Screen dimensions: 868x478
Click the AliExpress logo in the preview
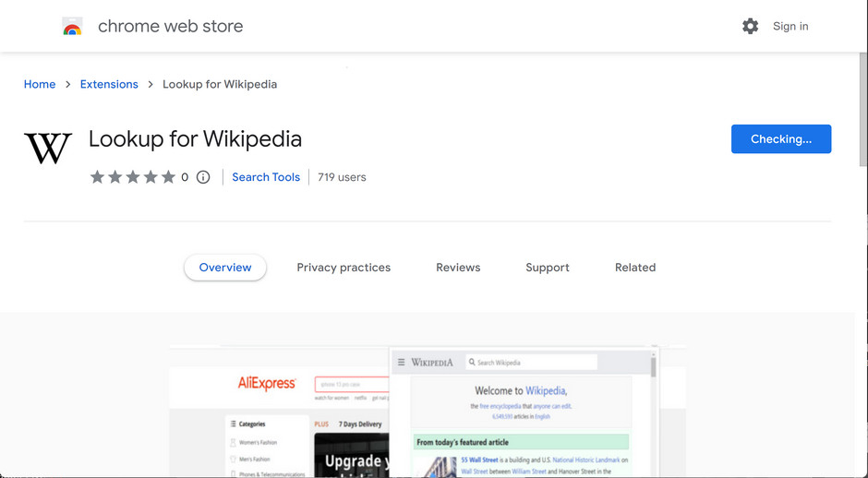point(267,383)
